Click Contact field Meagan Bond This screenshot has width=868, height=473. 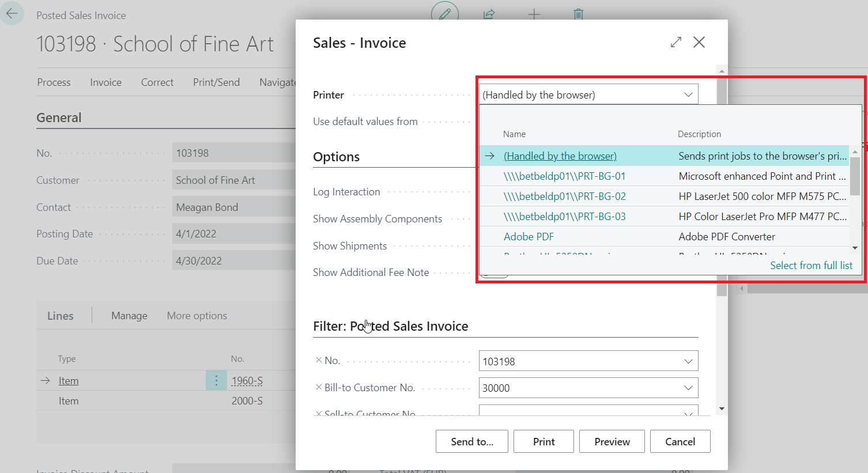click(x=234, y=207)
